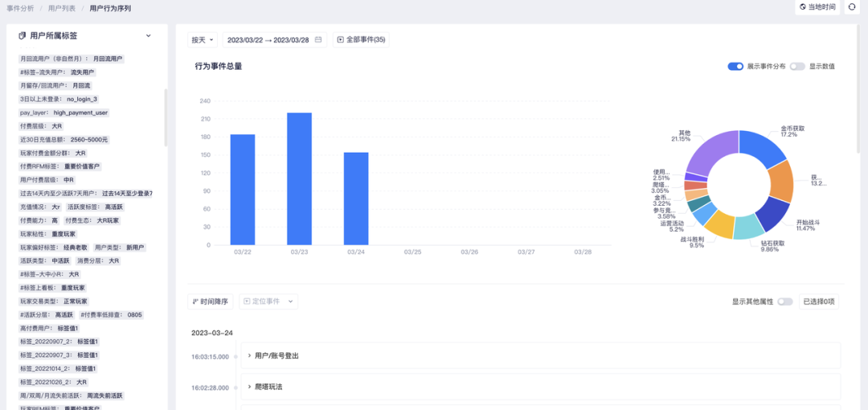Click the 活跃度标签 高活跃 tag
The height and width of the screenshot is (410, 868).
coord(95,207)
